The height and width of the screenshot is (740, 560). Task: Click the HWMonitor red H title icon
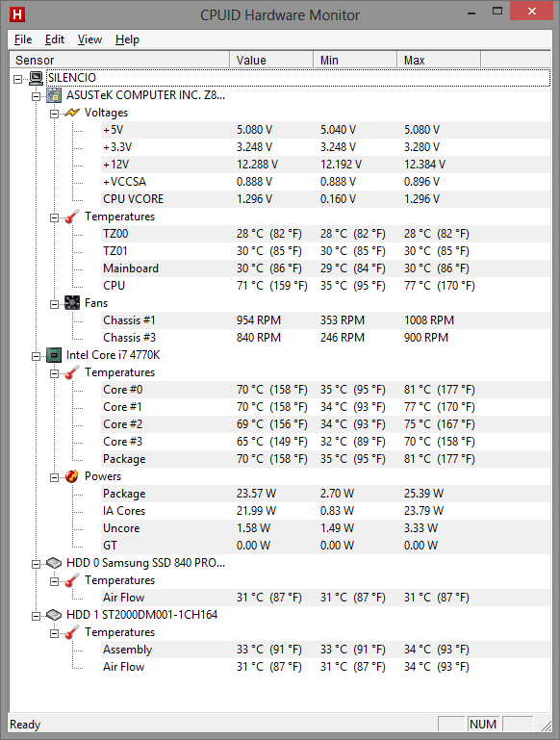point(17,14)
